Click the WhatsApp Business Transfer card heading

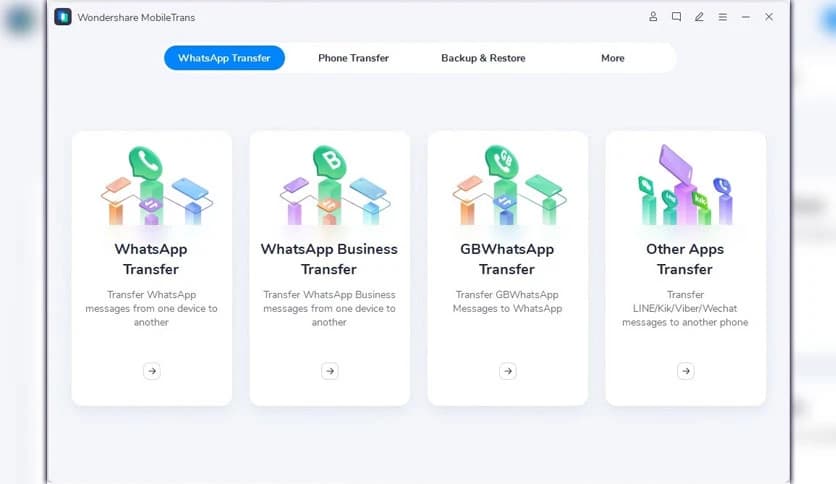[329, 259]
